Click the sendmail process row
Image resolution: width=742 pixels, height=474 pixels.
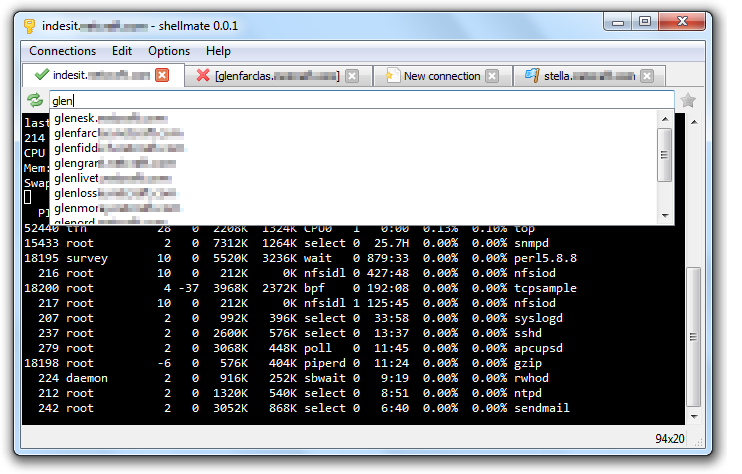point(297,408)
